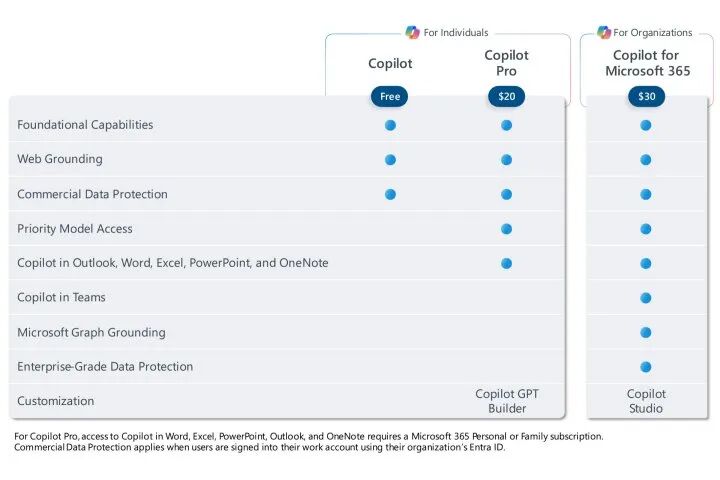
Task: Click Enterprise-Grade Data Protection dot
Action: tap(646, 367)
